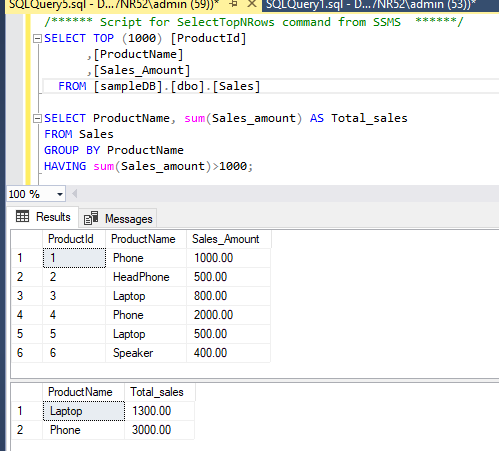The height and width of the screenshot is (451, 499).
Task: Collapse the SELECT ProductName query block
Action: (37, 118)
